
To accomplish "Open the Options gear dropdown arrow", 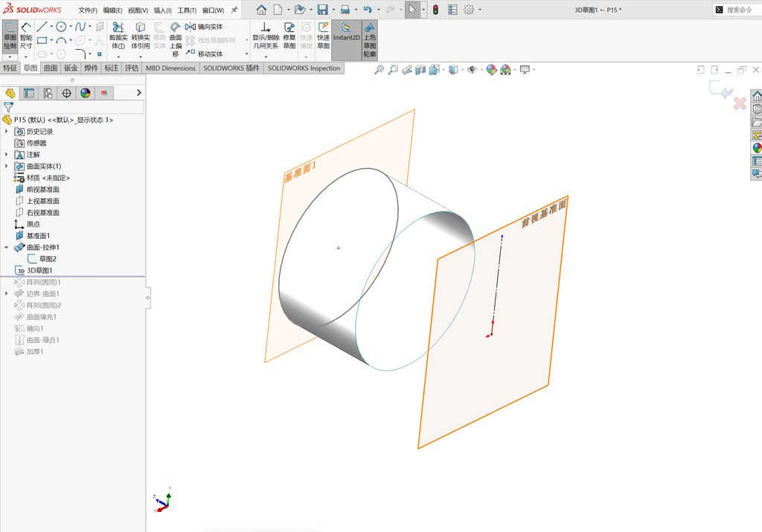I will [x=480, y=10].
